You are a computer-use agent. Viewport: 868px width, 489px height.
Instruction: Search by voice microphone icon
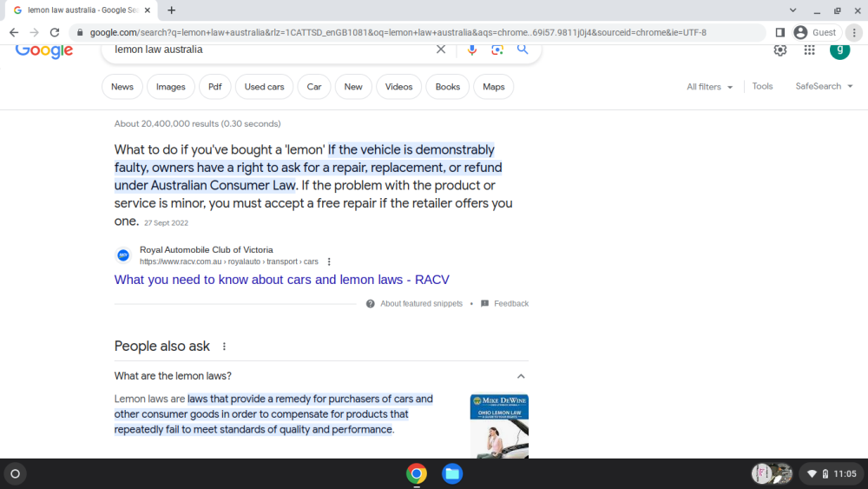point(471,50)
